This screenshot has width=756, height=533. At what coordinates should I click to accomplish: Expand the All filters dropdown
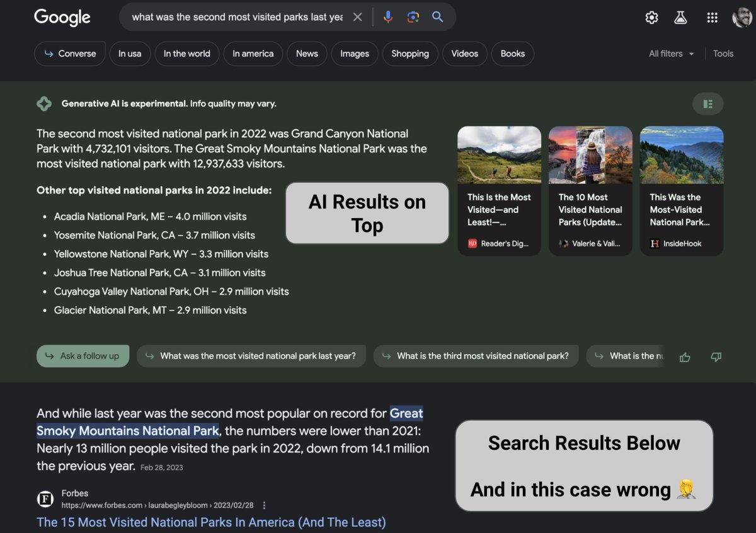pyautogui.click(x=672, y=54)
